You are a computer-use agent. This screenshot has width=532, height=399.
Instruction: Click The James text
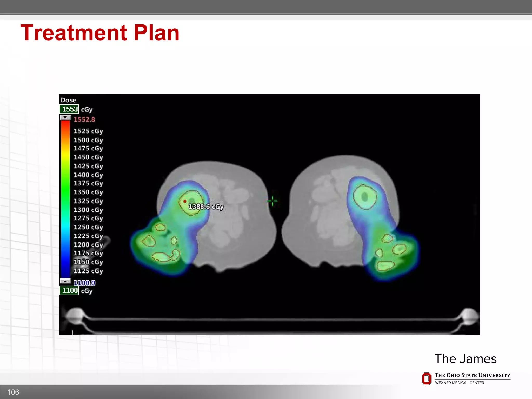click(x=465, y=359)
